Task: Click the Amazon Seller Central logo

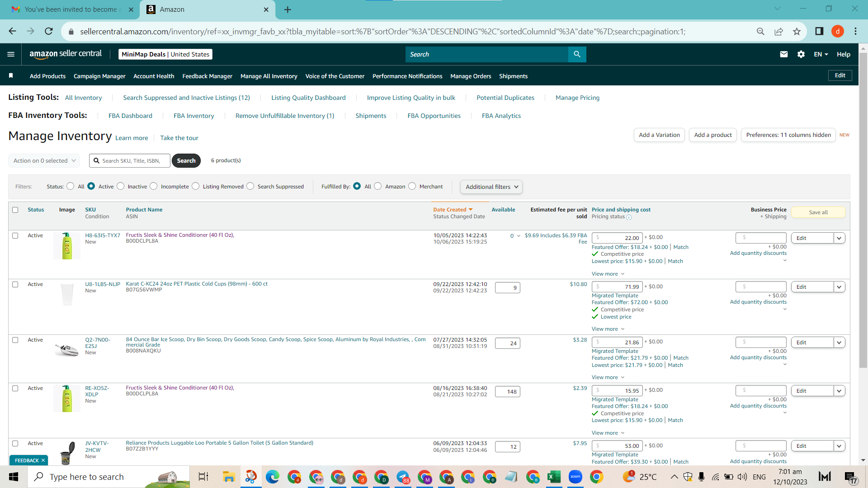Action: [x=66, y=54]
